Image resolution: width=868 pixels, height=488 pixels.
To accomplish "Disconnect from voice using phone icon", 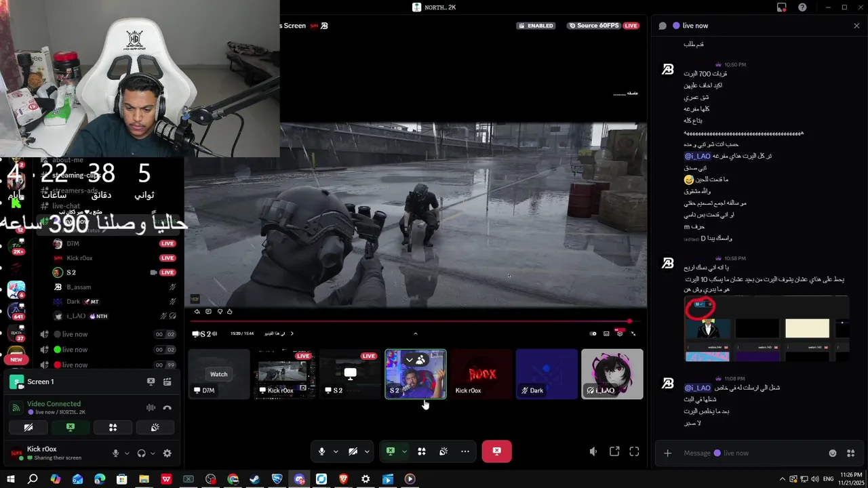I will (x=167, y=407).
